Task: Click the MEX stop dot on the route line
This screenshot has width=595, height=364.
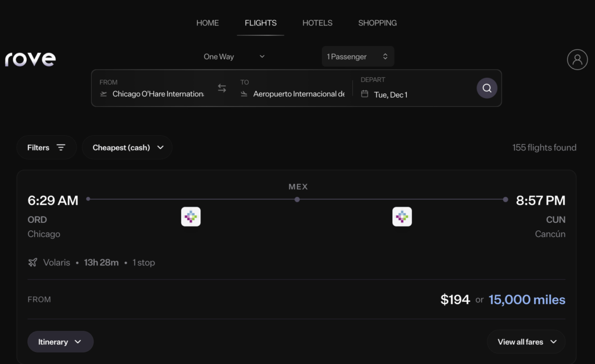Action: [x=297, y=200]
